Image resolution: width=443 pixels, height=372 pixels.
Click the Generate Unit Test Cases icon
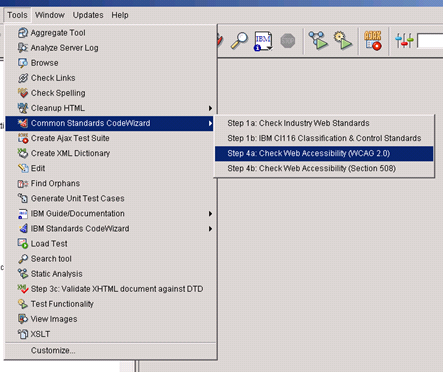pos(23,198)
